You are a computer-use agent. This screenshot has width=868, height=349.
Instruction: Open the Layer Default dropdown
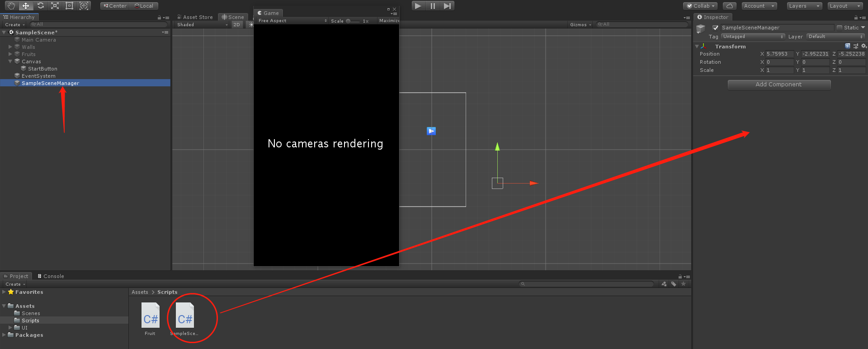pos(836,37)
